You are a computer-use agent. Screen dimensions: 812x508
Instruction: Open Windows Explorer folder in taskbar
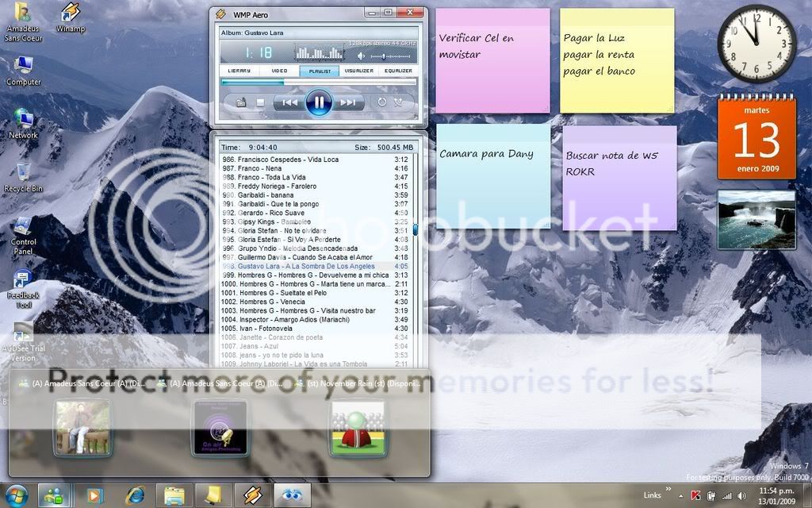point(174,496)
